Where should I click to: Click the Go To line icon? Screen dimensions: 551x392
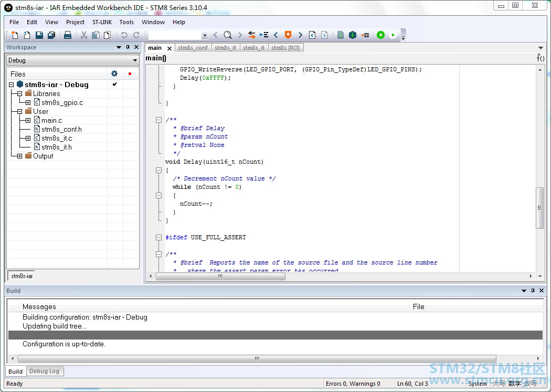click(264, 35)
